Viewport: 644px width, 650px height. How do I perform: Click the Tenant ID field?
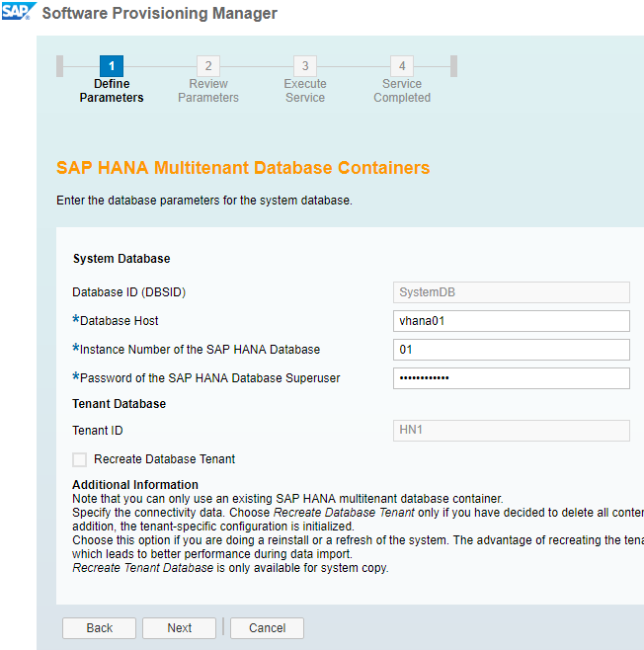512,431
